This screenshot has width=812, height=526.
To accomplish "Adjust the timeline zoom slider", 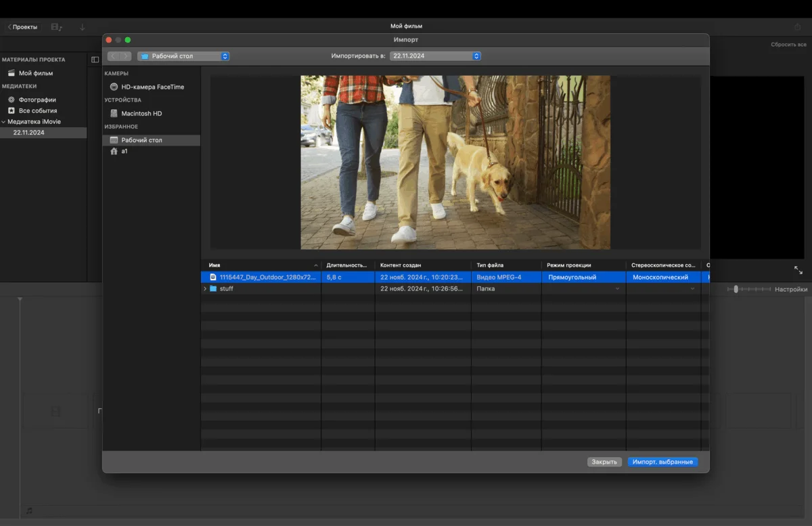I will coord(736,289).
